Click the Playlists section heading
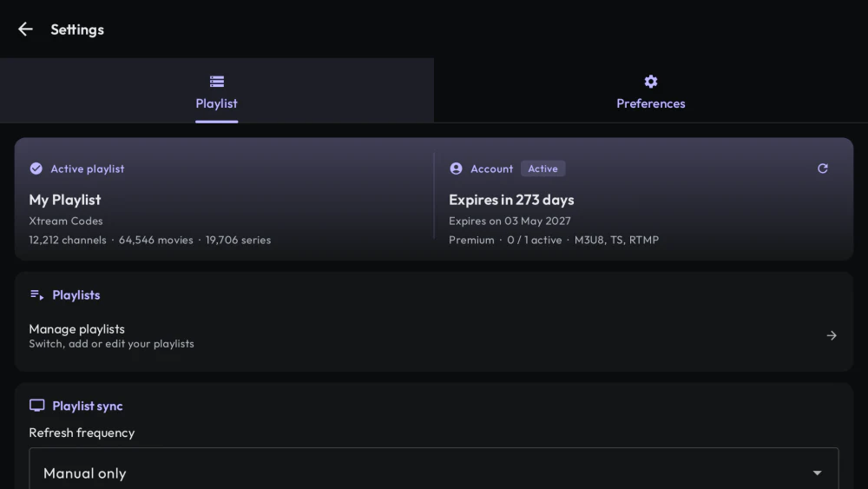The width and height of the screenshot is (868, 489). click(76, 295)
